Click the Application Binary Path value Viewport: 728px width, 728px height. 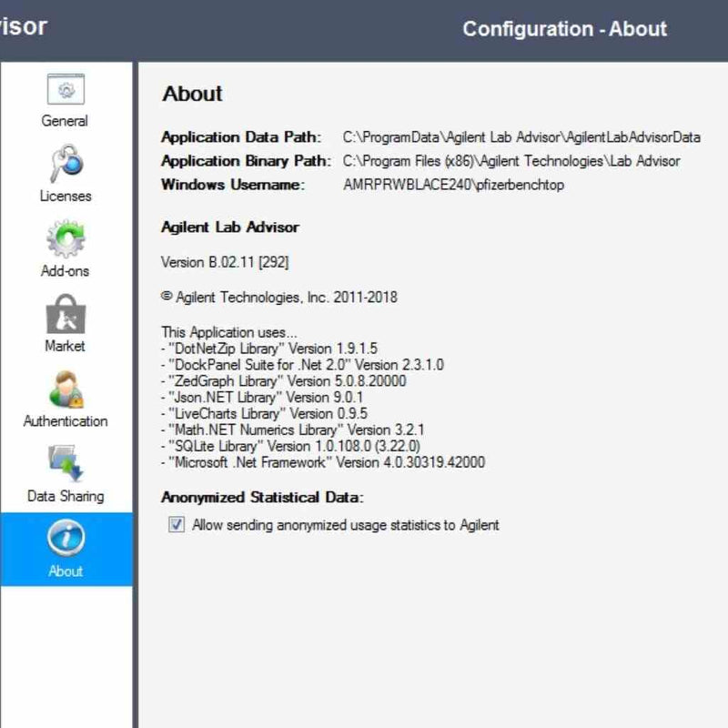[x=511, y=161]
